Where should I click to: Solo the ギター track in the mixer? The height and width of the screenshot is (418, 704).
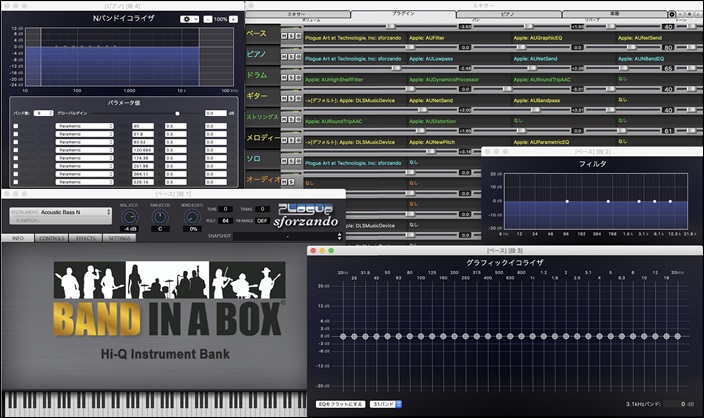coord(291,98)
